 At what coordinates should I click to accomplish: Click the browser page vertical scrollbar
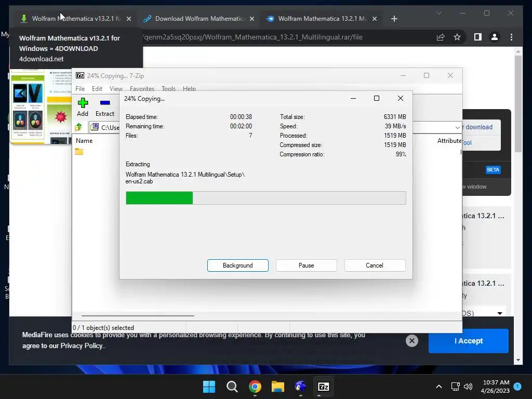pyautogui.click(x=518, y=105)
